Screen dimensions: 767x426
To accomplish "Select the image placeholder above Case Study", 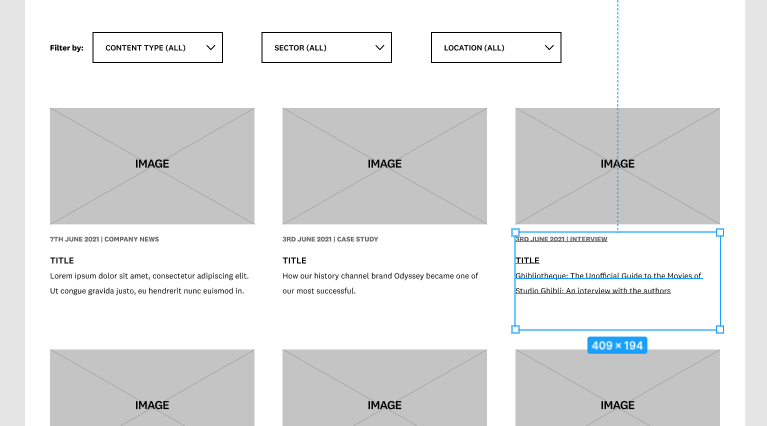I will click(384, 166).
